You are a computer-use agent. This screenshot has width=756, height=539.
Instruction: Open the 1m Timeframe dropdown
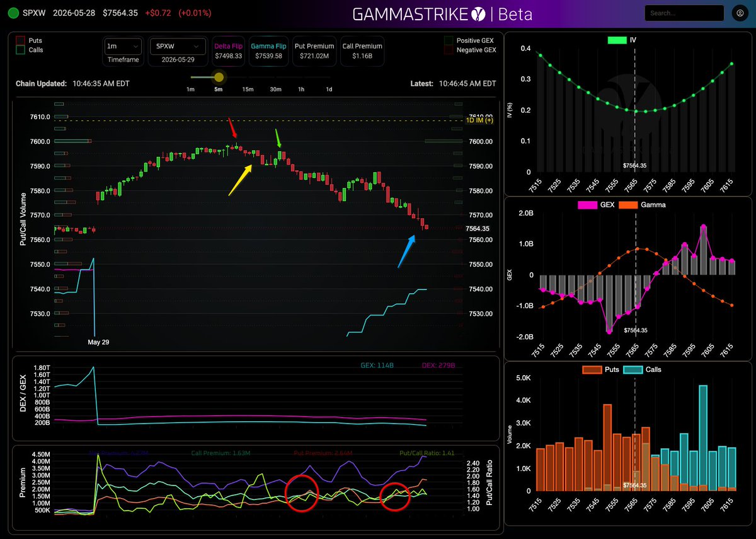point(123,46)
